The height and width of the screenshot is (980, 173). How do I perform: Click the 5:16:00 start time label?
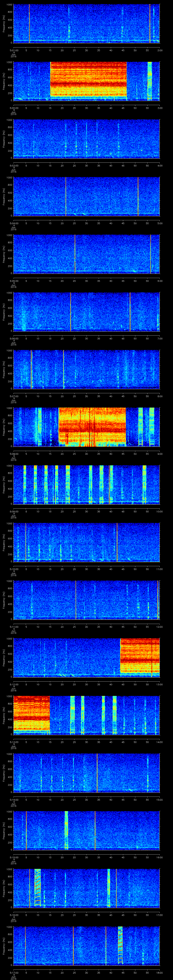pyautogui.click(x=14, y=915)
